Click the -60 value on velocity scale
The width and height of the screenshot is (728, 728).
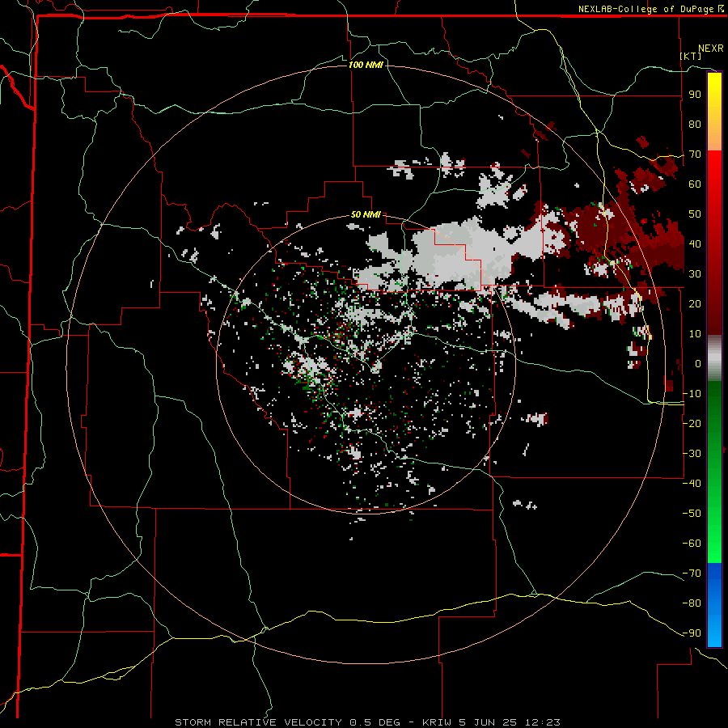pyautogui.click(x=692, y=544)
